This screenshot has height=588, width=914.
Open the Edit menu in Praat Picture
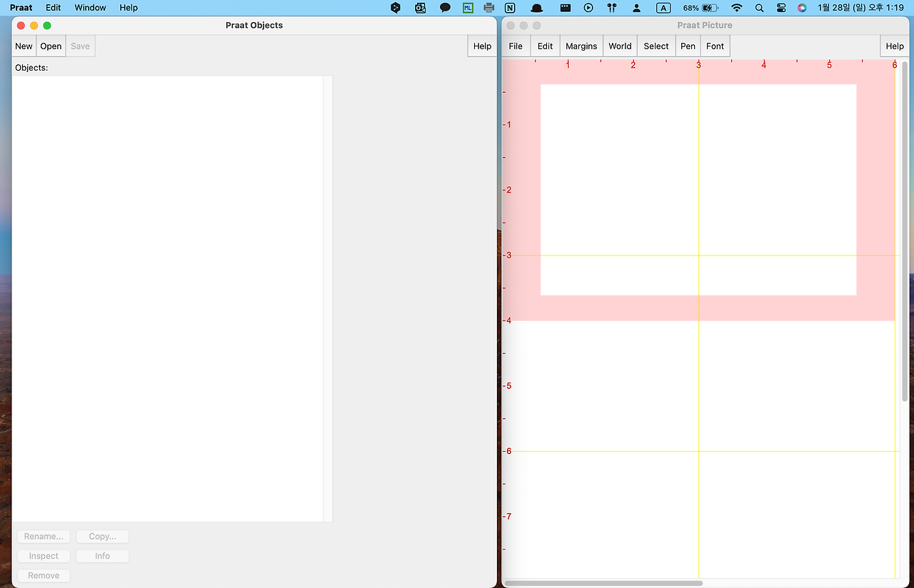pos(545,46)
